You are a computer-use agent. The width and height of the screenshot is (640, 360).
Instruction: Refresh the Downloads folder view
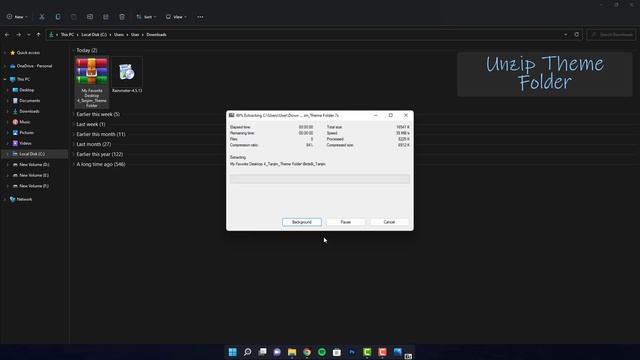coord(576,35)
